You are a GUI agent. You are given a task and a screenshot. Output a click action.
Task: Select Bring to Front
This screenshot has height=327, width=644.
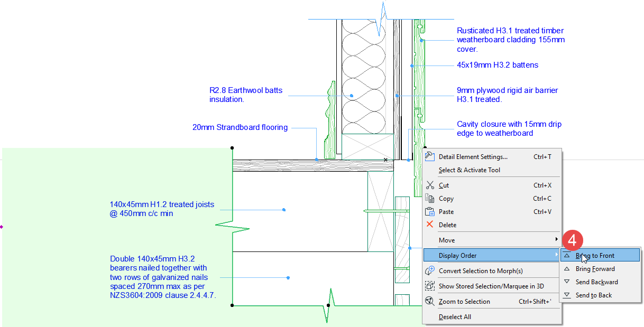click(x=595, y=256)
